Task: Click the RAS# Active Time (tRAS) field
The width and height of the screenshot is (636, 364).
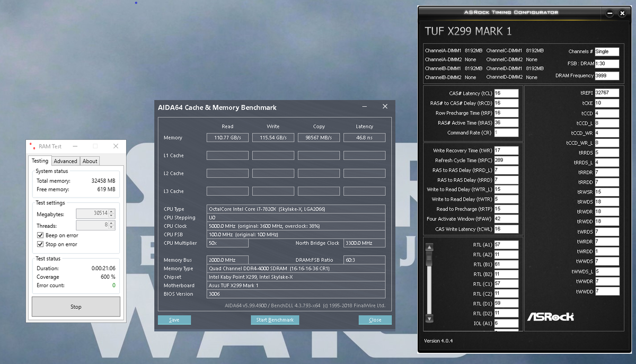Action: click(506, 123)
